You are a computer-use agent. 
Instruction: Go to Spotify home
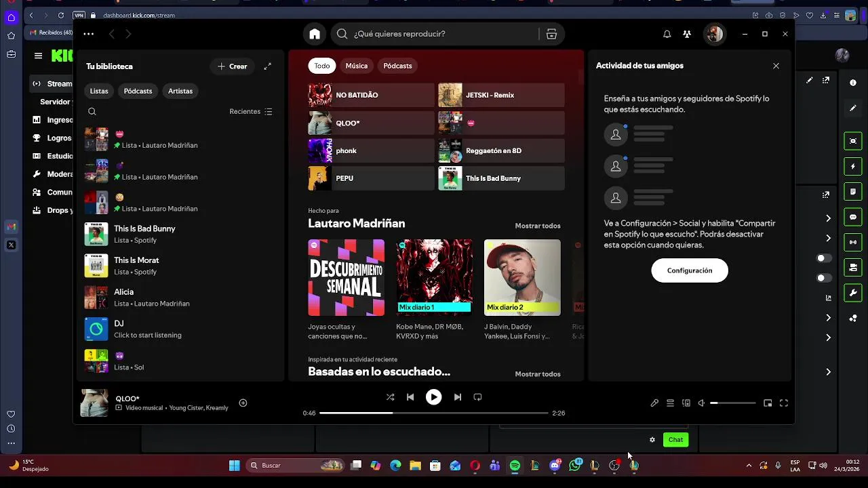pos(315,34)
